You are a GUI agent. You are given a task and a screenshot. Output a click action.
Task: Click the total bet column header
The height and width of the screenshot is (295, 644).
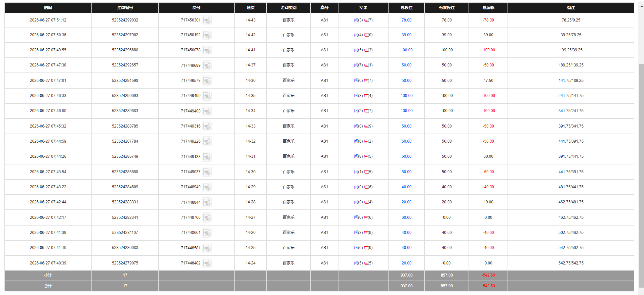406,8
